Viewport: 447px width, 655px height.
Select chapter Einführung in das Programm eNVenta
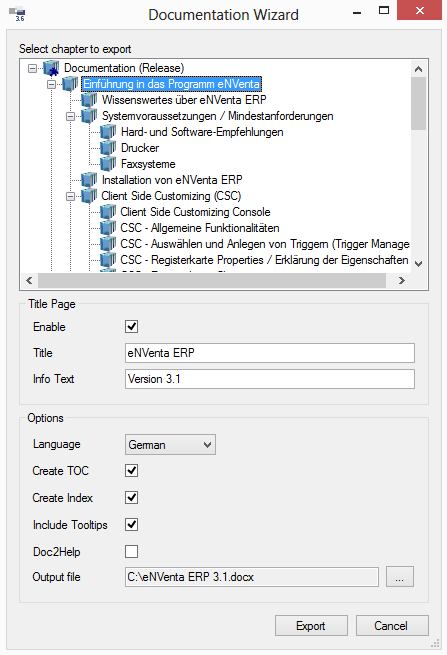point(171,84)
